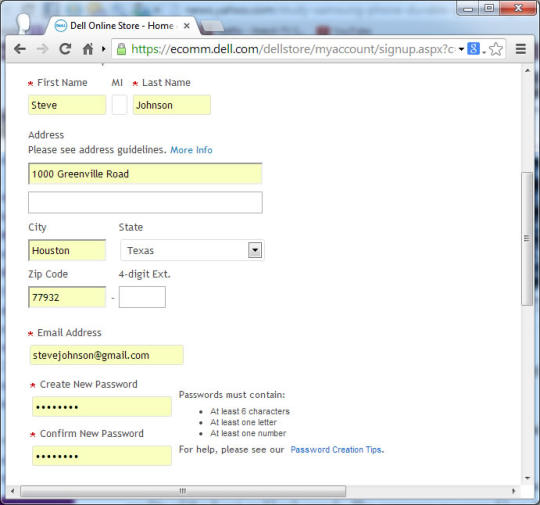Close the Dell Online Store tab
This screenshot has width=540, height=505.
(x=186, y=26)
